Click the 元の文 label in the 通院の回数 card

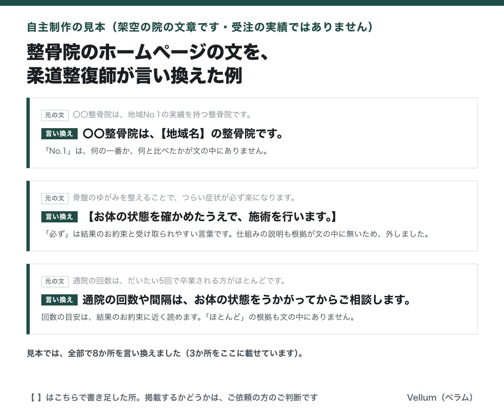click(x=55, y=281)
